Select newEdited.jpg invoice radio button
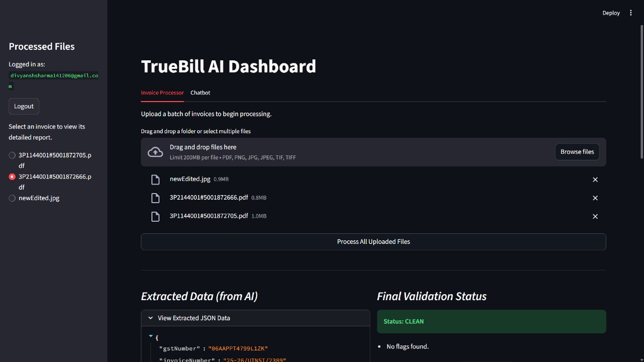Image resolution: width=644 pixels, height=362 pixels. click(x=12, y=198)
